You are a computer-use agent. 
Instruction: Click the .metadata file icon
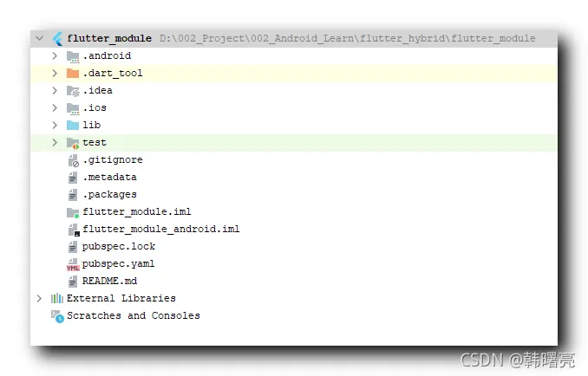click(x=73, y=178)
